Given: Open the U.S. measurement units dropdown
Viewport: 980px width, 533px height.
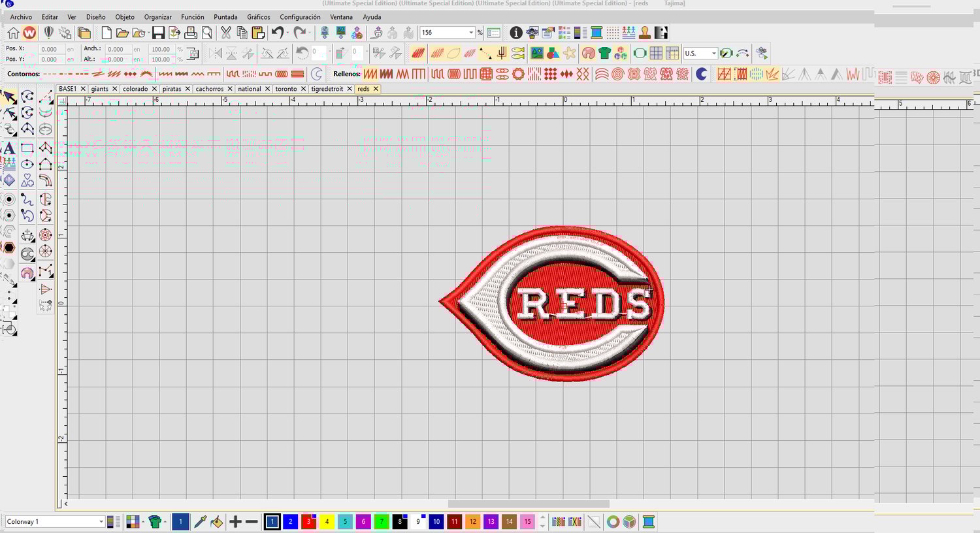Looking at the screenshot, I should click(713, 54).
